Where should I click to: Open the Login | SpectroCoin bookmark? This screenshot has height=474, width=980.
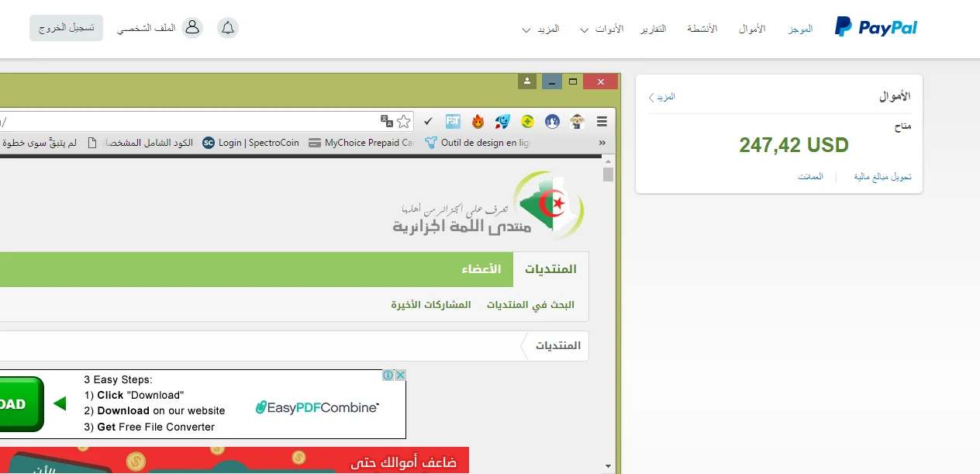pos(251,143)
